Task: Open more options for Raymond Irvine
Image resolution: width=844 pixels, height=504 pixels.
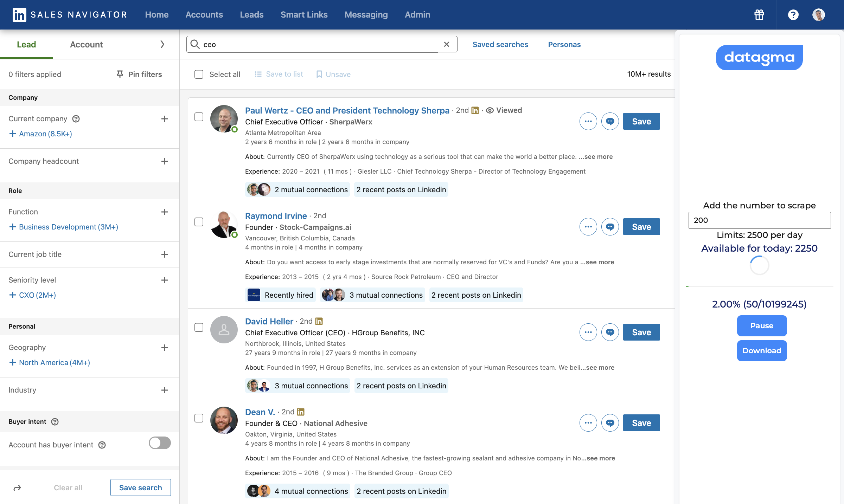Action: click(x=588, y=227)
